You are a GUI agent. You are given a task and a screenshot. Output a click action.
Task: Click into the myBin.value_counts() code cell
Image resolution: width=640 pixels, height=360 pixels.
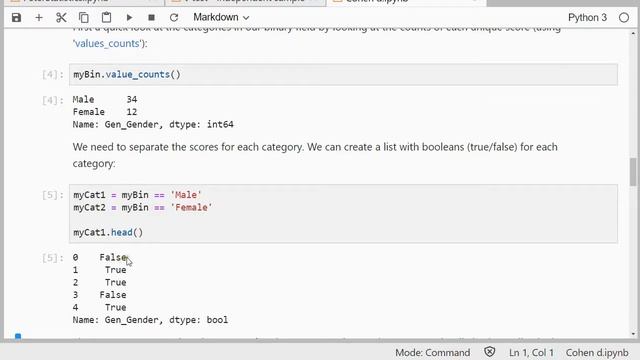pyautogui.click(x=343, y=75)
